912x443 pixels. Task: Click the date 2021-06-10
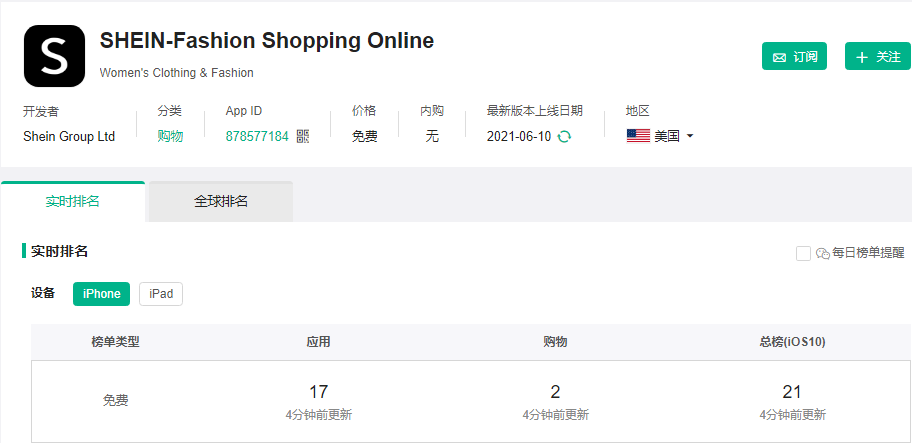[519, 137]
